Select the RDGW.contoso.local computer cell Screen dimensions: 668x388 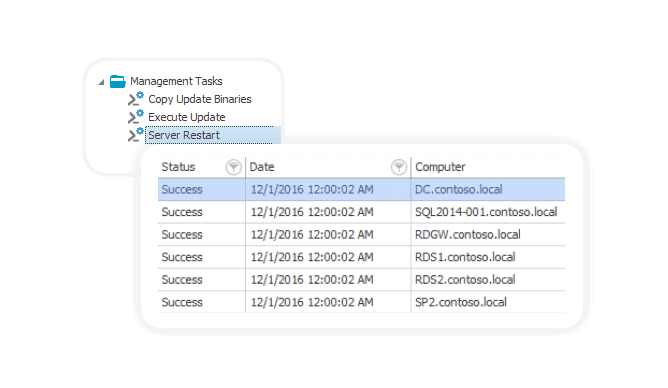488,235
